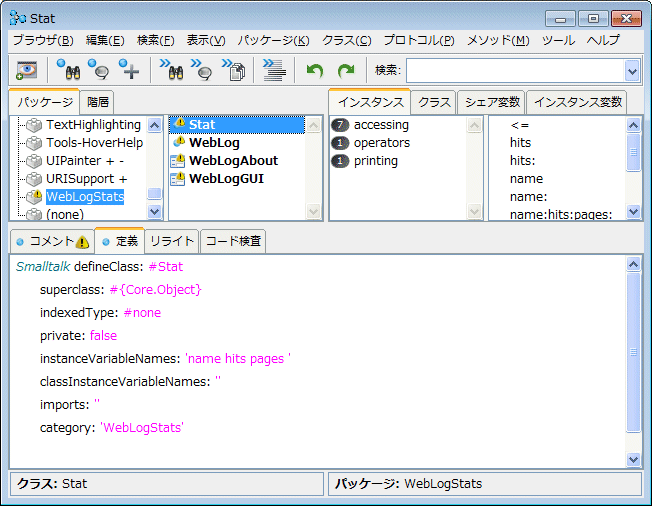
Task: Click the plus sign toolbar icon
Action: (x=130, y=70)
